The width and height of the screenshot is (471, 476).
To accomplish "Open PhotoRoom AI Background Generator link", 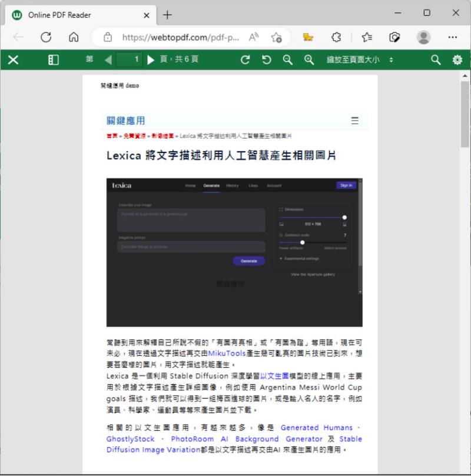I will coord(247,439).
